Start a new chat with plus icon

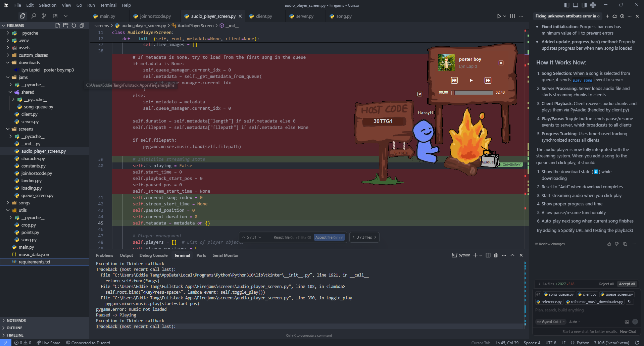607,16
